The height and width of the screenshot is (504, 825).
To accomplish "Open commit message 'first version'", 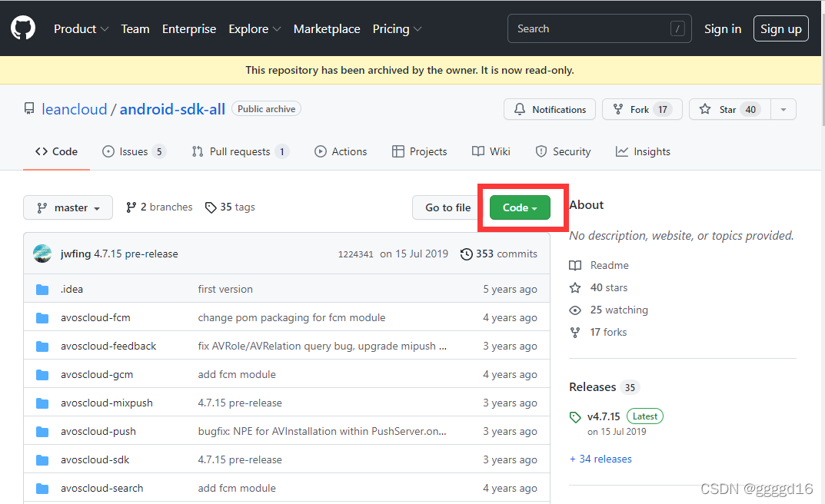I will (x=225, y=289).
